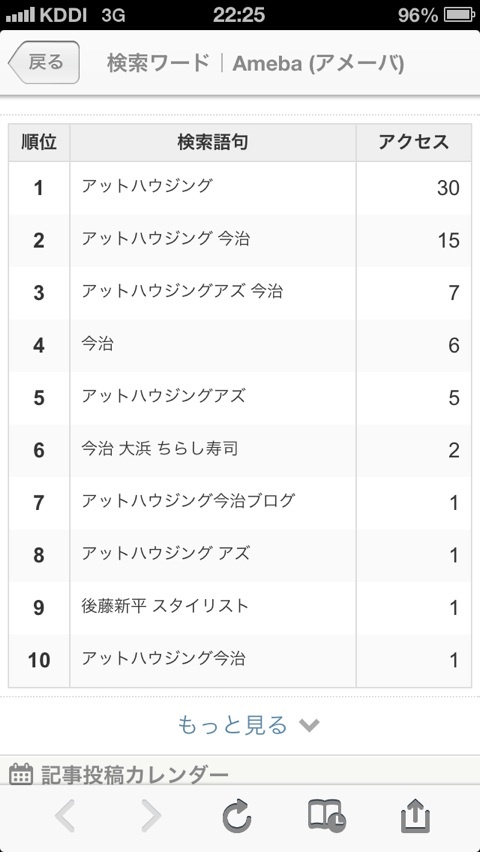Tap the calendar icon beside 記事投稿カレンダー
This screenshot has width=480, height=852.
[x=22, y=773]
